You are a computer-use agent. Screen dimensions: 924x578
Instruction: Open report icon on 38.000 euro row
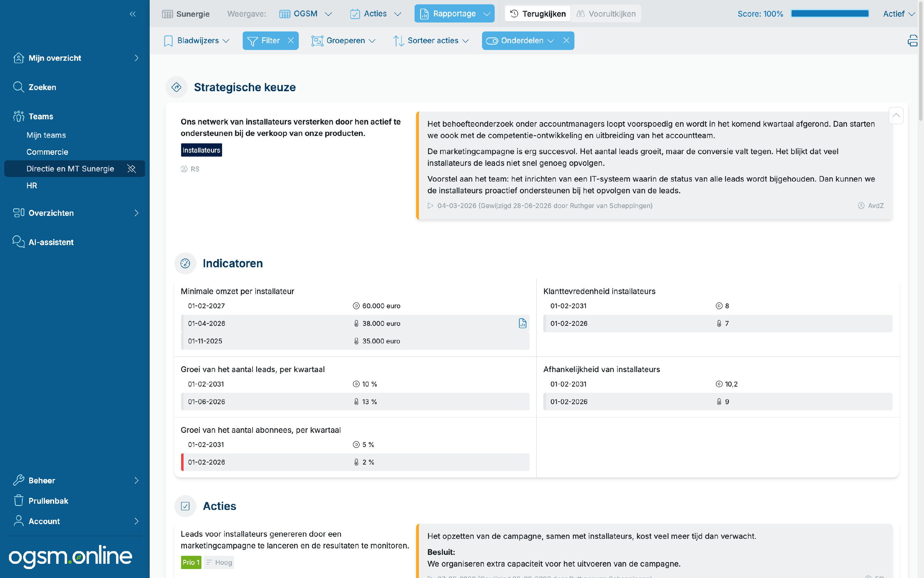coord(522,323)
